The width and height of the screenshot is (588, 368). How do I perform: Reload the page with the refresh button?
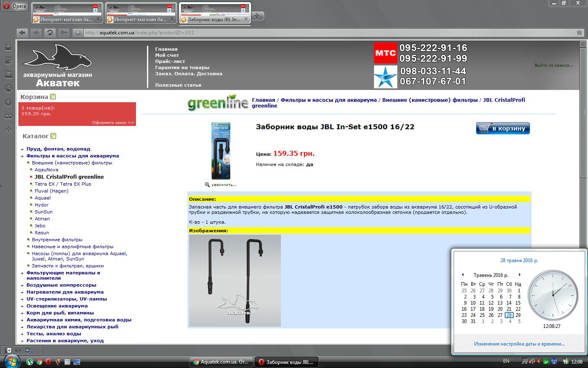click(x=49, y=33)
